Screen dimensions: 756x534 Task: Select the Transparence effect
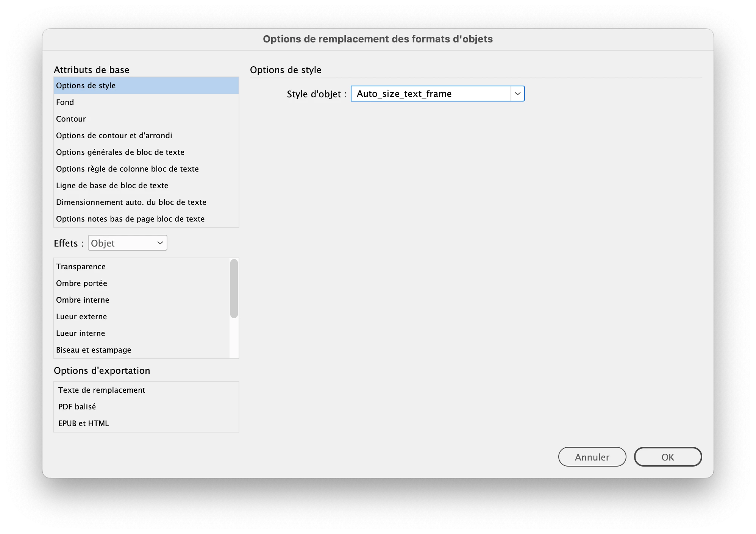81,267
